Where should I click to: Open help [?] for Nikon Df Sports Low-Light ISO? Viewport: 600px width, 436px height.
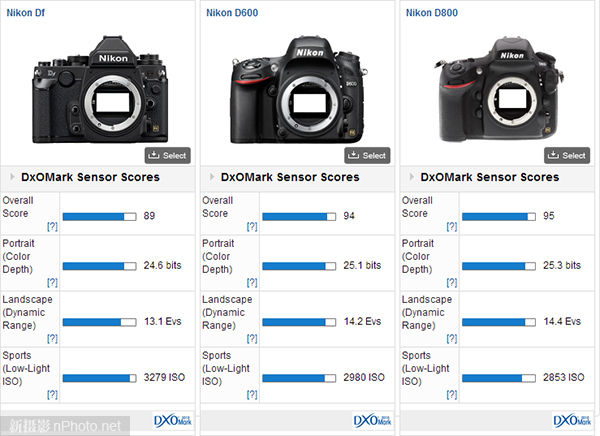(x=52, y=394)
